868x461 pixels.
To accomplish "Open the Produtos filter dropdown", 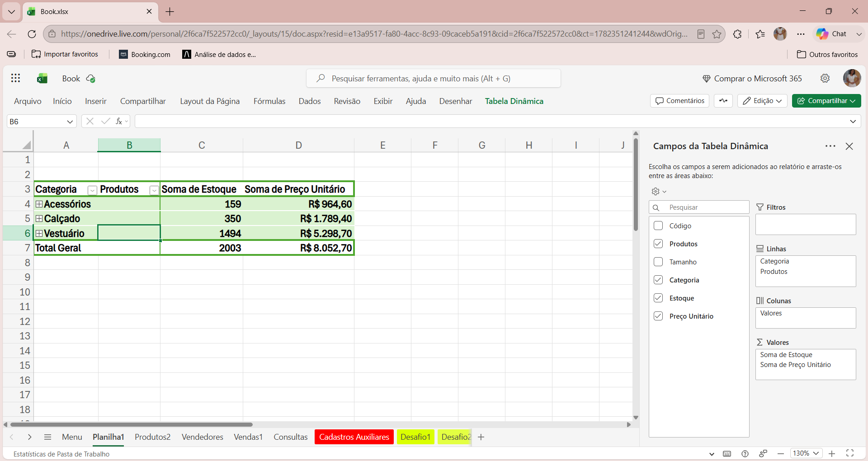I will [x=154, y=190].
